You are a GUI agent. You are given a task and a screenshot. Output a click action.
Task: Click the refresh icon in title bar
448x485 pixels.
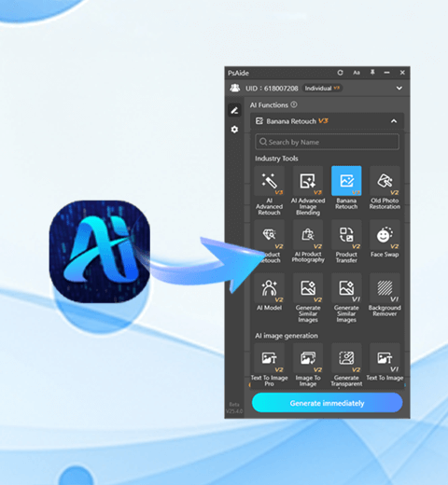340,73
